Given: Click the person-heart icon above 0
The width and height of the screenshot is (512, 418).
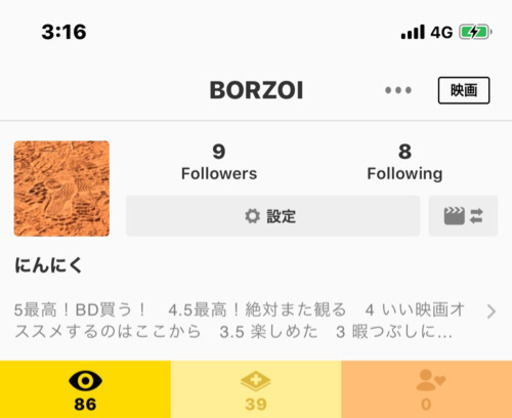Looking at the screenshot, I should [430, 380].
